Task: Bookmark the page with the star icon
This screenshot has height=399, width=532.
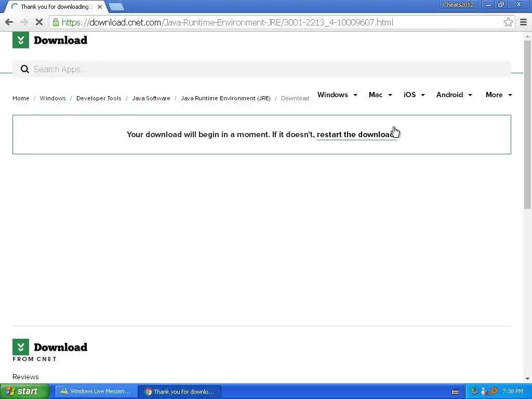Action: pos(508,22)
